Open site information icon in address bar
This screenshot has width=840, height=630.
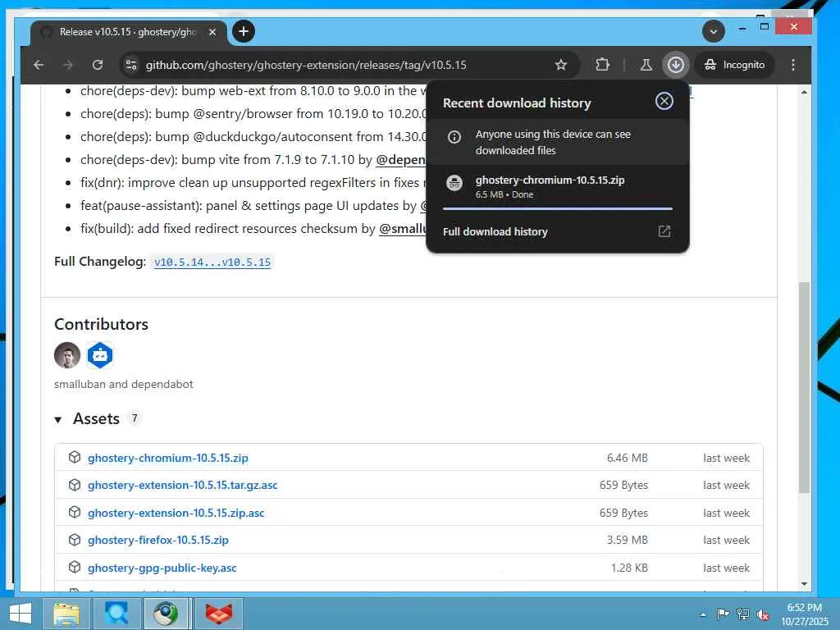point(131,65)
